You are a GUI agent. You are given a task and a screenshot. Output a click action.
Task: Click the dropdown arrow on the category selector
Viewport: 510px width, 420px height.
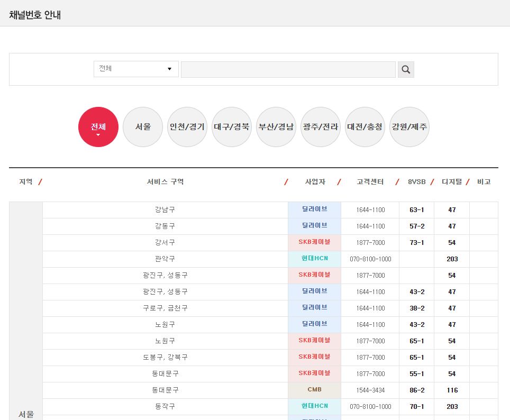[x=169, y=69]
